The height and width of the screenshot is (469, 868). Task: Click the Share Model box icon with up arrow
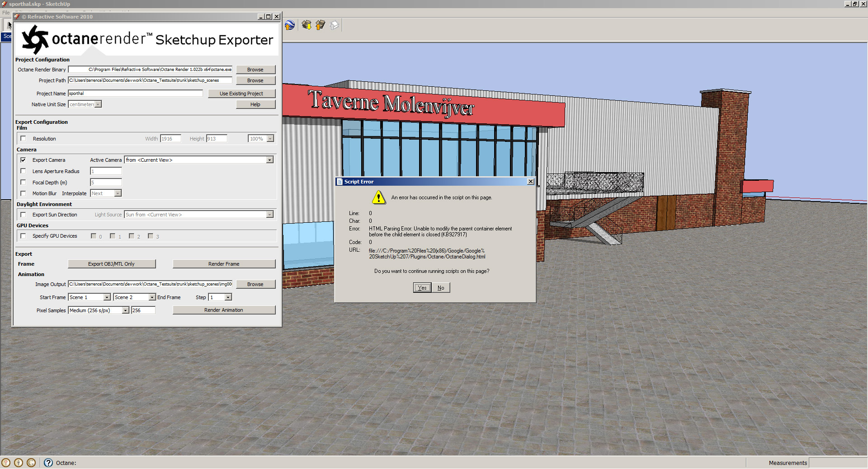[321, 25]
